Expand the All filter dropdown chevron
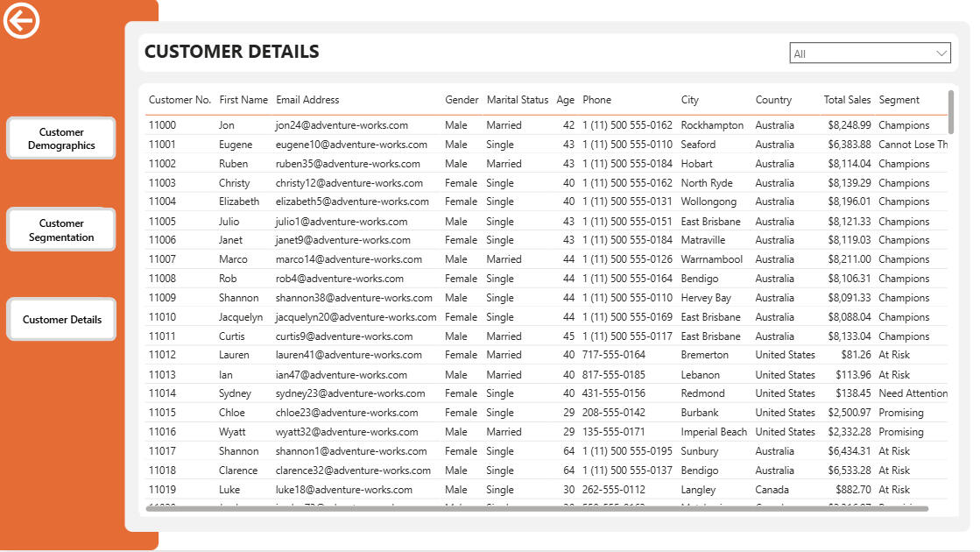Screen dimensions: 980x552 pos(941,53)
